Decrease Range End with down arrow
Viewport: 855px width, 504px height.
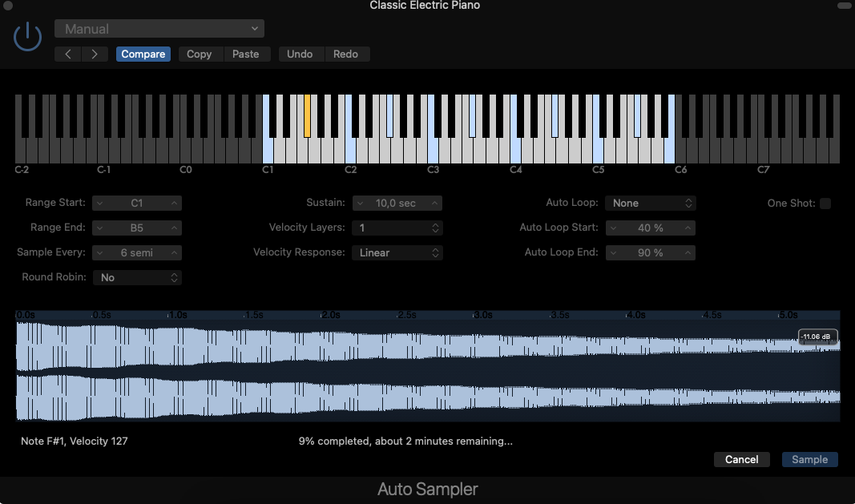pyautogui.click(x=99, y=228)
